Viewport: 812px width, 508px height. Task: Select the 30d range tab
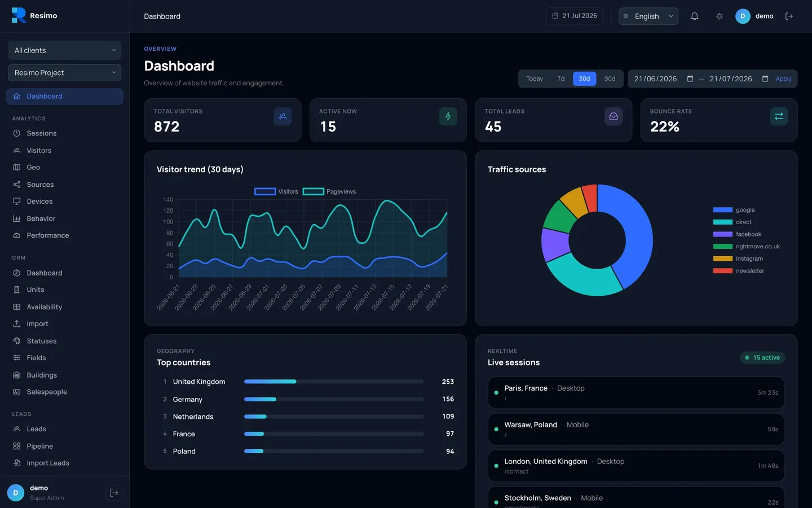coord(584,79)
